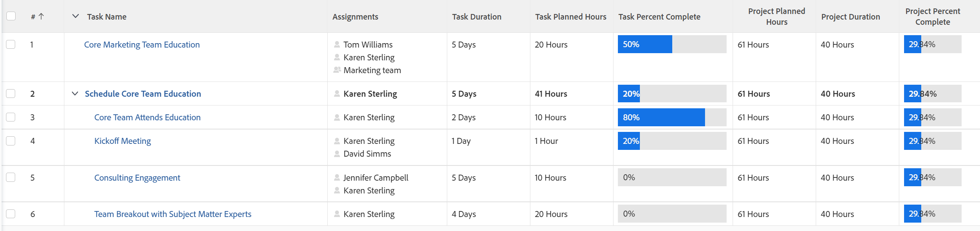Click the sort ascending arrow icon
The height and width of the screenshot is (231, 980).
click(x=41, y=16)
